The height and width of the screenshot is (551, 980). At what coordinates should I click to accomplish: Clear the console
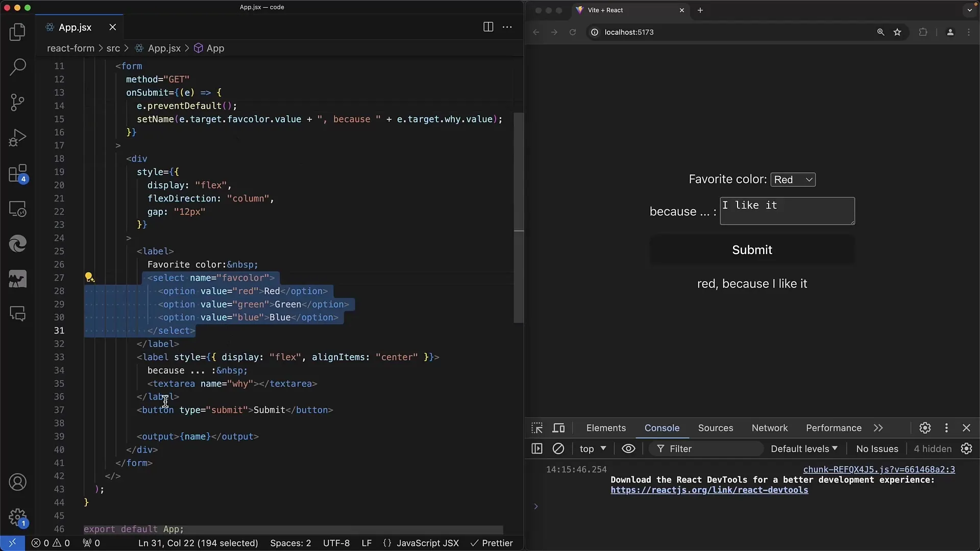point(558,448)
